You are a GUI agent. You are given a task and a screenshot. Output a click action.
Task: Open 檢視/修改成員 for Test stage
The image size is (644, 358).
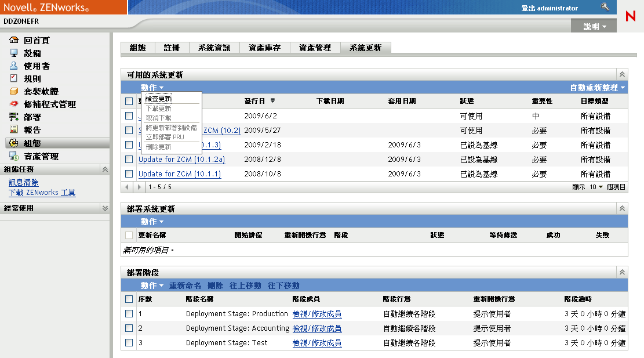[x=317, y=343]
